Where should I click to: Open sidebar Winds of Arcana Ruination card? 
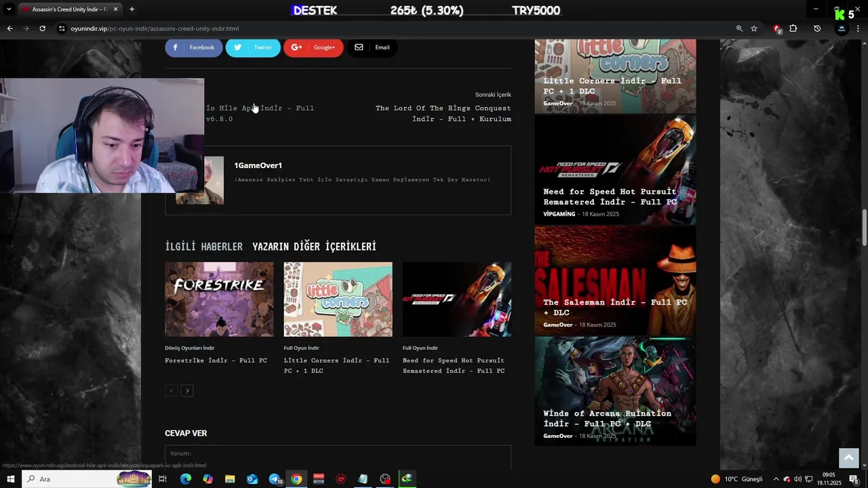click(x=615, y=392)
